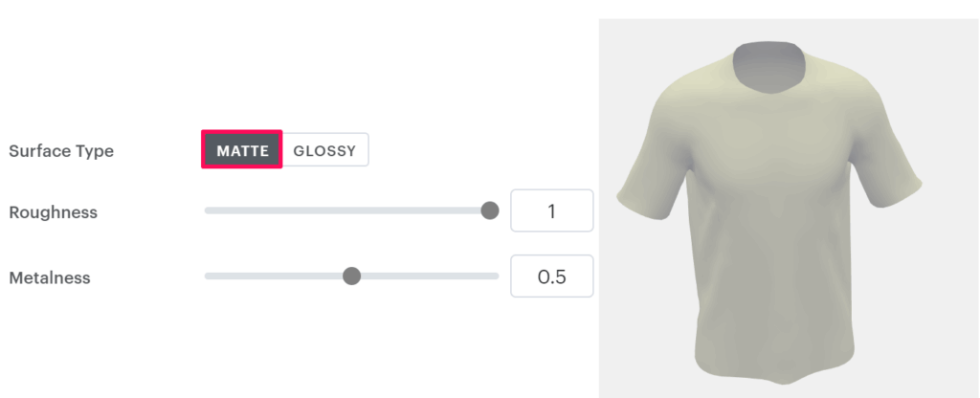Click the right end of the Metalness track
The height and width of the screenshot is (398, 980).
pos(496,276)
